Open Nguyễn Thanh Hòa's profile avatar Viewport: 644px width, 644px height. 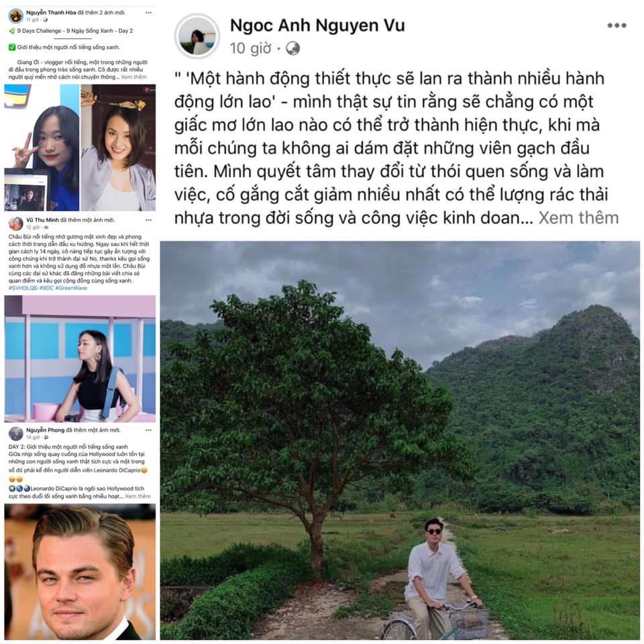(x=16, y=16)
